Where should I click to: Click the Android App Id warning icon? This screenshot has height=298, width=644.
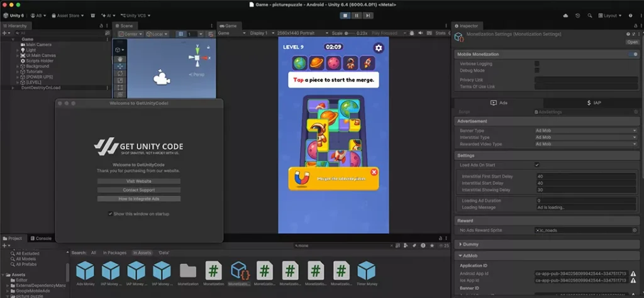[x=633, y=273]
